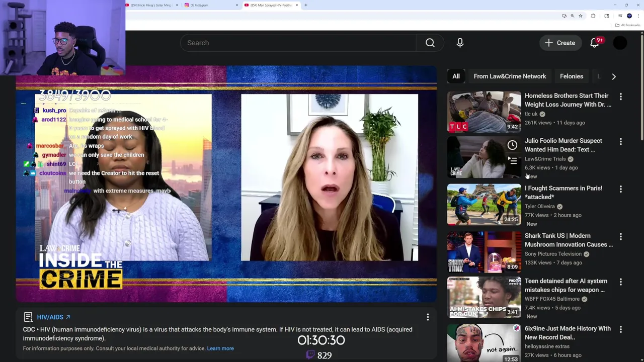Visit the tlc uk channel

click(531, 114)
